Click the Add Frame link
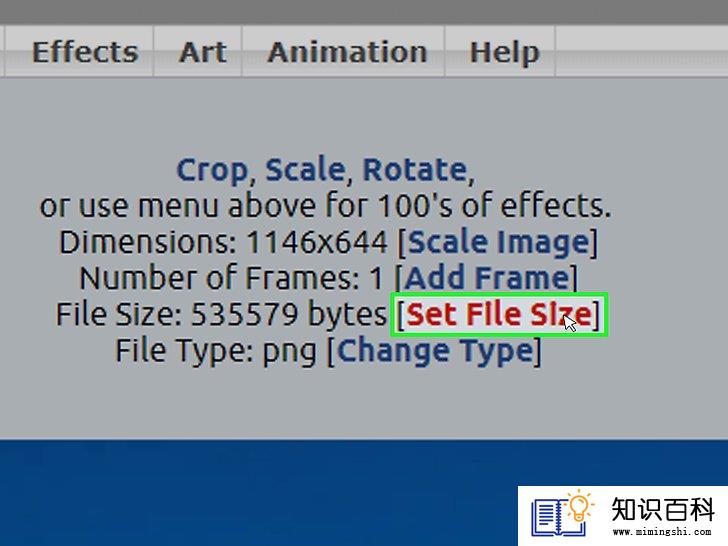 pyautogui.click(x=487, y=278)
